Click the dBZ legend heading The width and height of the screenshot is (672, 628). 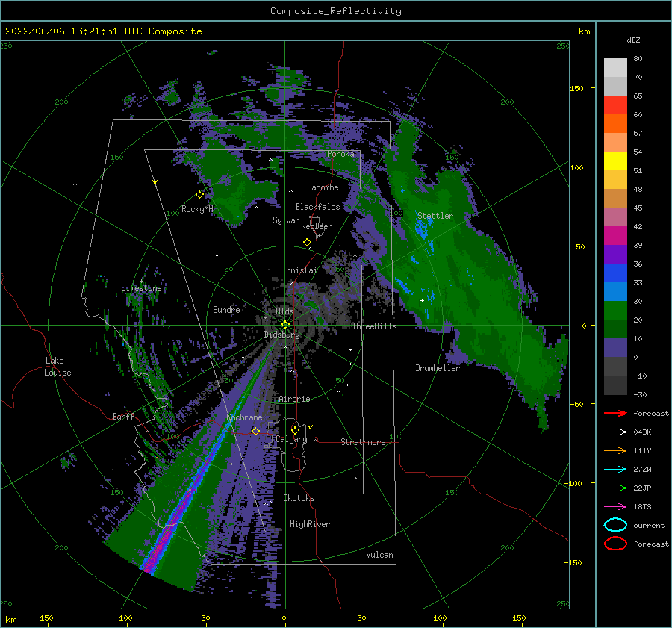tap(633, 40)
